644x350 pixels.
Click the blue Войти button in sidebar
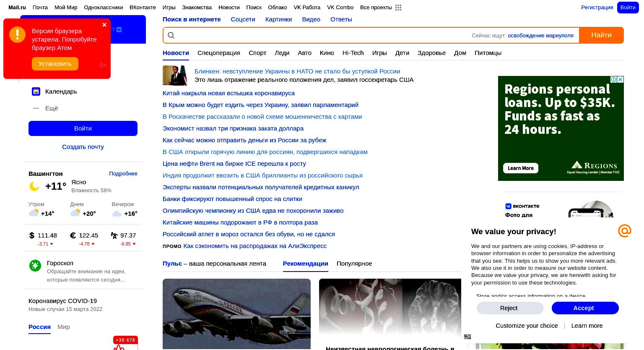tap(83, 128)
